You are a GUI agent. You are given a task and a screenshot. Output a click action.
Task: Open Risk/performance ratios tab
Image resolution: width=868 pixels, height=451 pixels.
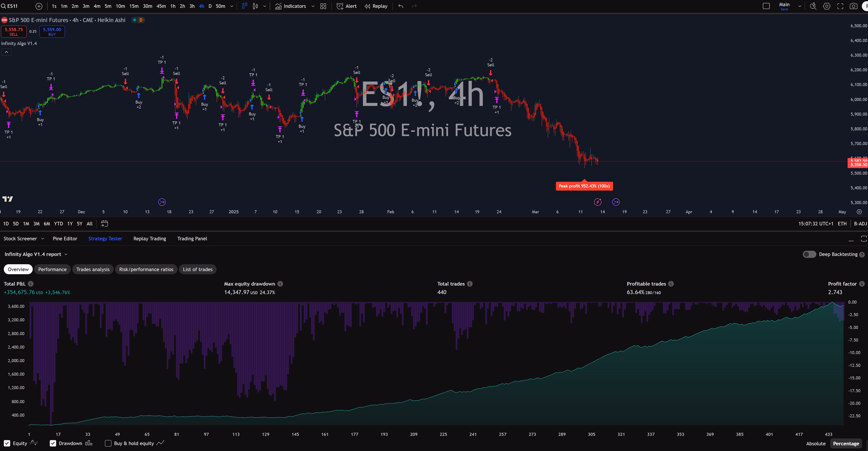coord(146,270)
